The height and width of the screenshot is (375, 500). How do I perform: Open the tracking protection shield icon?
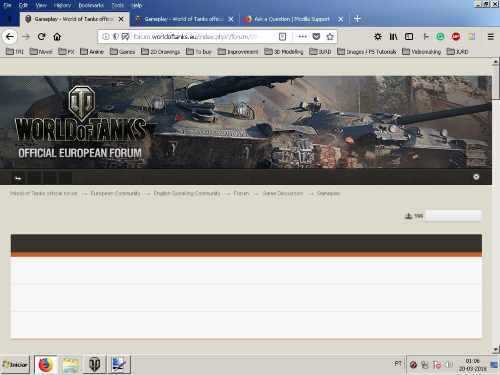pos(116,37)
